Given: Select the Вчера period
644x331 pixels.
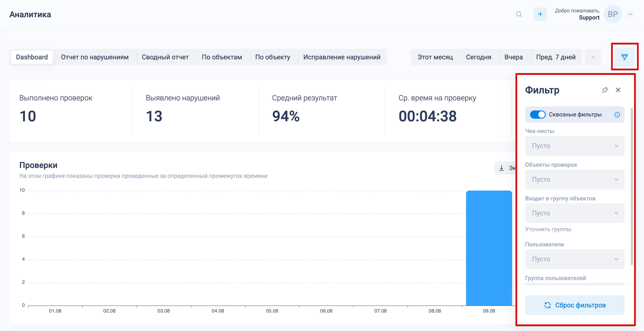Looking at the screenshot, I should pos(513,57).
